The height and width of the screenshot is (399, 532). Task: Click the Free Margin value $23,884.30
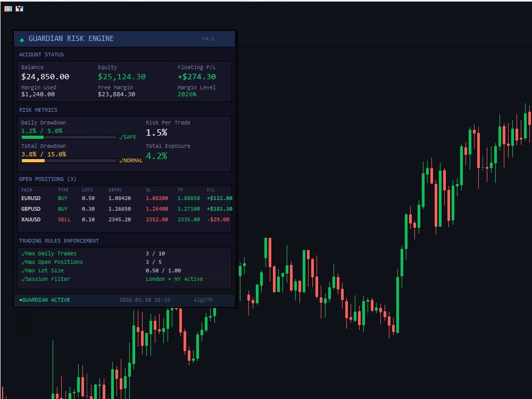point(117,94)
